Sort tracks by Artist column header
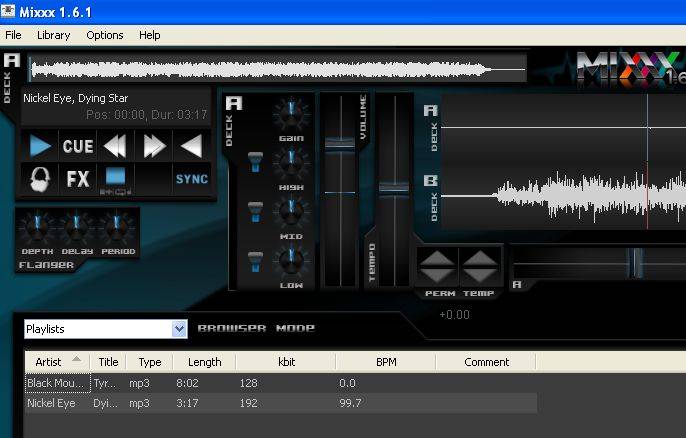This screenshot has height=438, width=686. pos(57,362)
